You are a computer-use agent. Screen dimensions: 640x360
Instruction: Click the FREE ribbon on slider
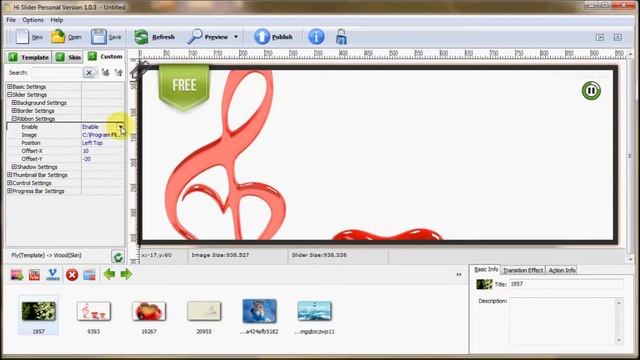[x=184, y=87]
